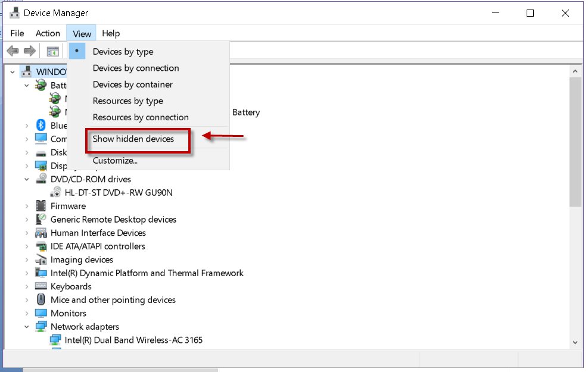The height and width of the screenshot is (372, 588).
Task: Choose Devices by connection view
Action: 136,68
